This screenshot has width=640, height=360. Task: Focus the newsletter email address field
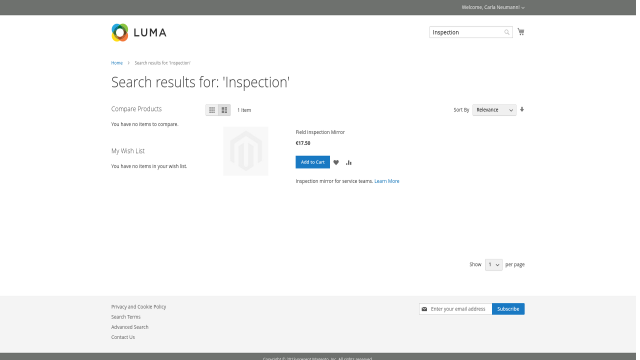[x=456, y=309]
